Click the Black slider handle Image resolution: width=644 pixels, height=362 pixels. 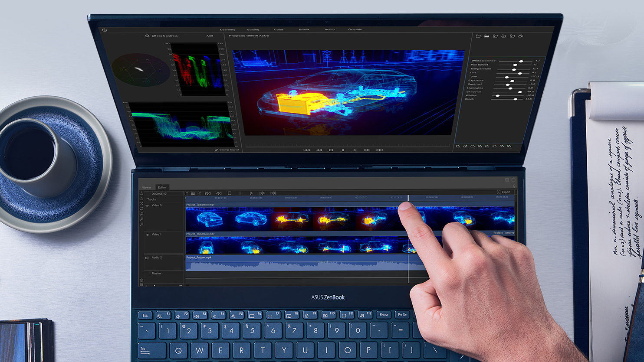516,99
